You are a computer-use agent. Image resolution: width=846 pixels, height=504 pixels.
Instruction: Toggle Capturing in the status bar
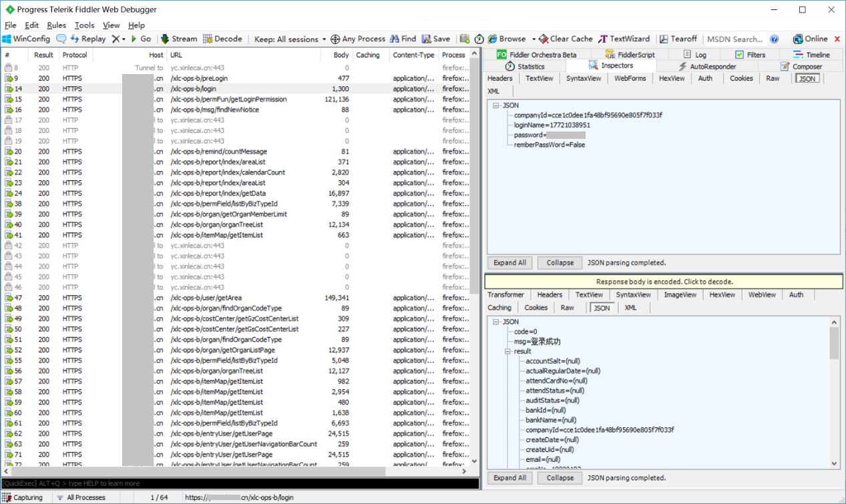pyautogui.click(x=23, y=497)
